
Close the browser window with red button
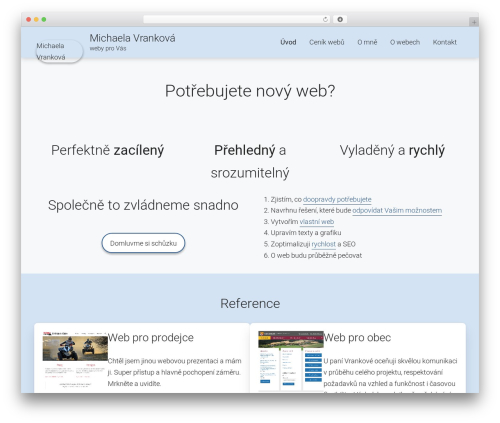[29, 19]
